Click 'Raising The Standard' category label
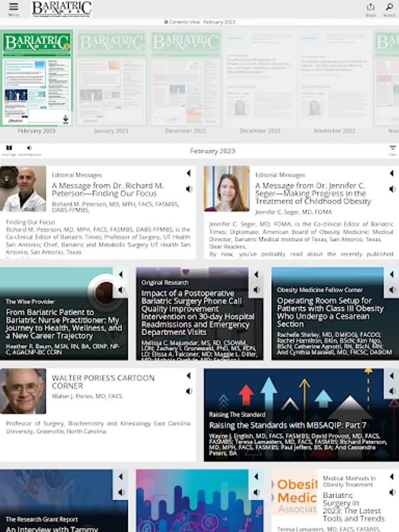The width and height of the screenshot is (399, 532). pos(237,414)
